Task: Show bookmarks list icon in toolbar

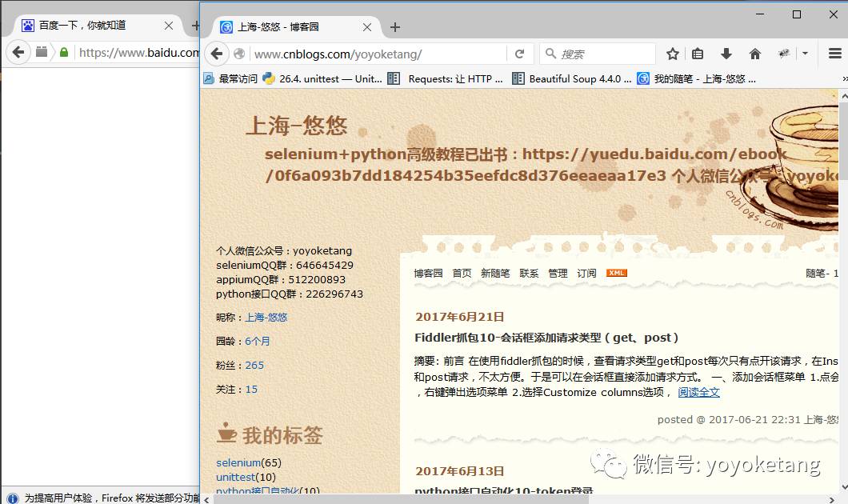Action: (x=698, y=54)
